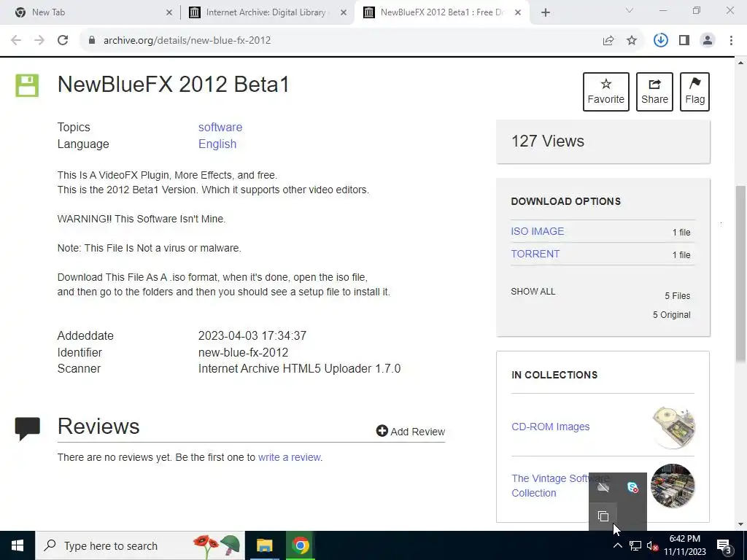Image resolution: width=747 pixels, height=560 pixels.
Task: Open the Windows Start menu
Action: click(18, 545)
